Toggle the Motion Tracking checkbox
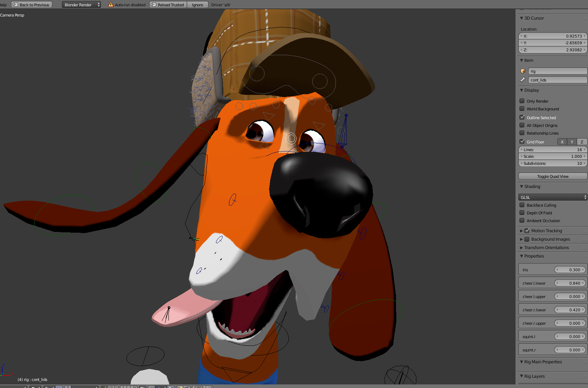Screen dimensions: 588x388 (527, 231)
